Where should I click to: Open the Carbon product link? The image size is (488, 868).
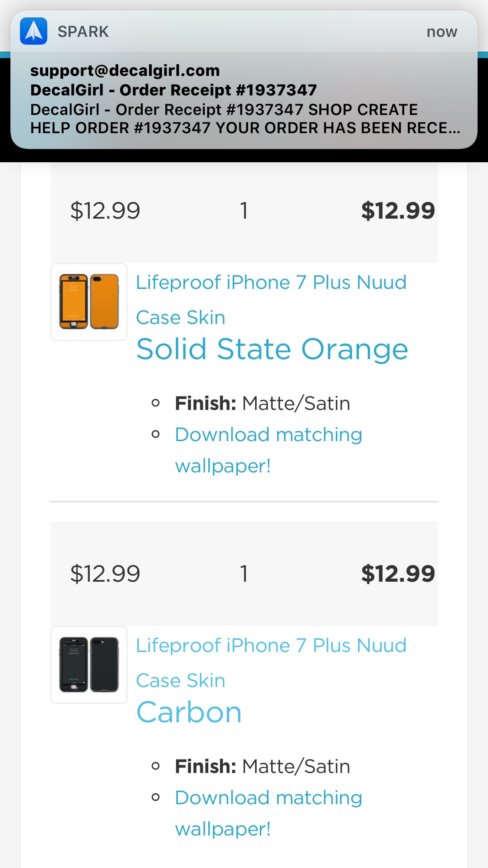point(189,712)
